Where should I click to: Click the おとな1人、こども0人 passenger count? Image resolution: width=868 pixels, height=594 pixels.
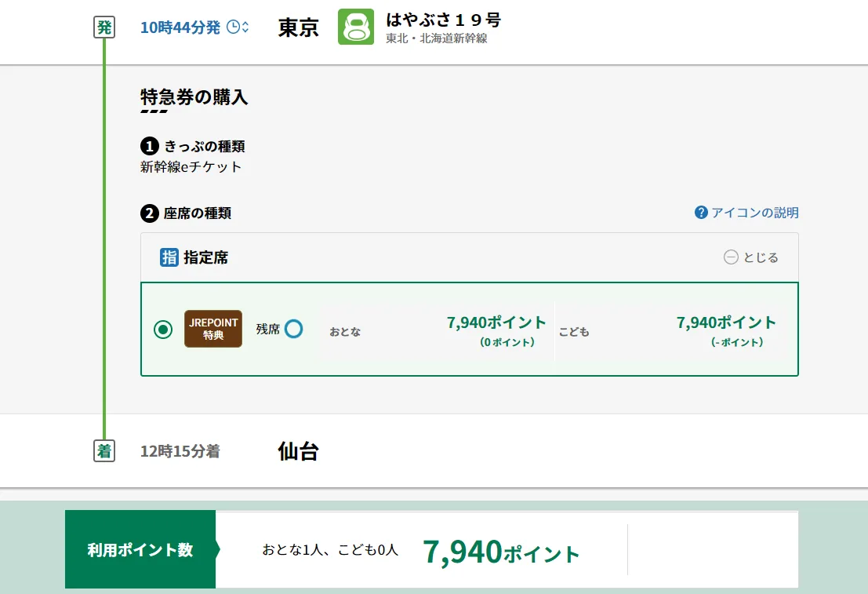pyautogui.click(x=330, y=550)
